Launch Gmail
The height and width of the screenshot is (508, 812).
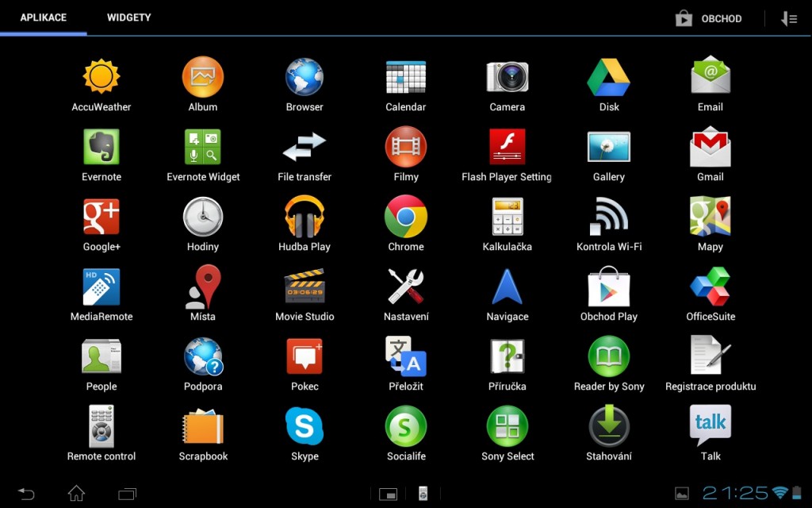click(x=710, y=147)
